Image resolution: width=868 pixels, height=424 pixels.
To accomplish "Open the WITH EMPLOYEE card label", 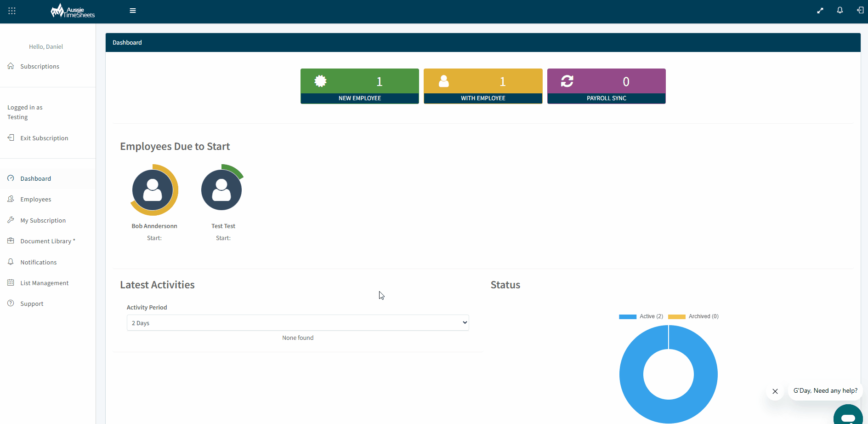I will [x=483, y=98].
